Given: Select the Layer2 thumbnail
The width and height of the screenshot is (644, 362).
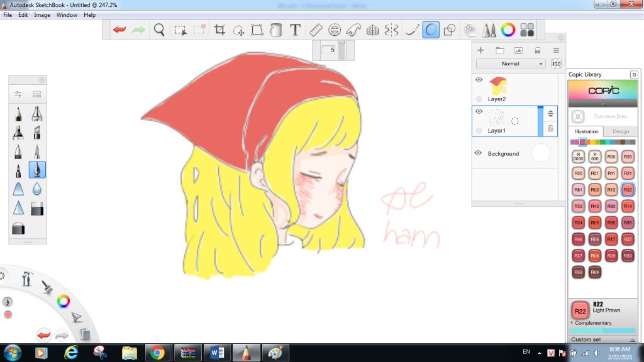Looking at the screenshot, I should coord(498,85).
